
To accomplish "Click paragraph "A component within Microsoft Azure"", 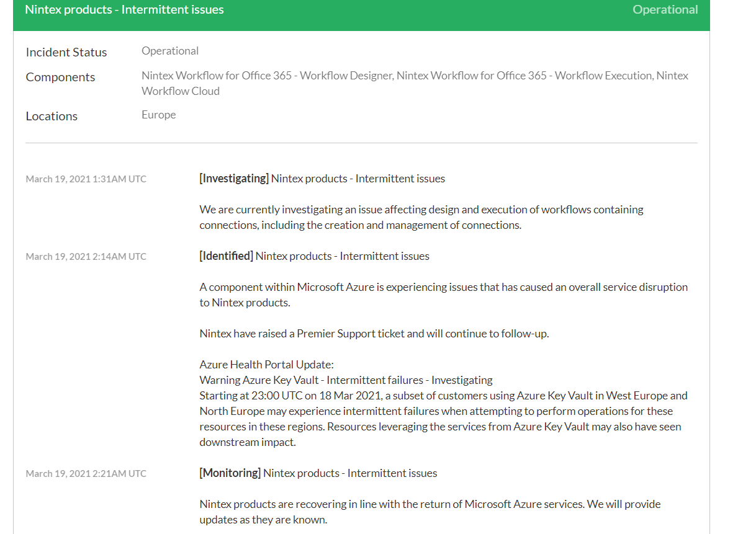I will tap(444, 295).
